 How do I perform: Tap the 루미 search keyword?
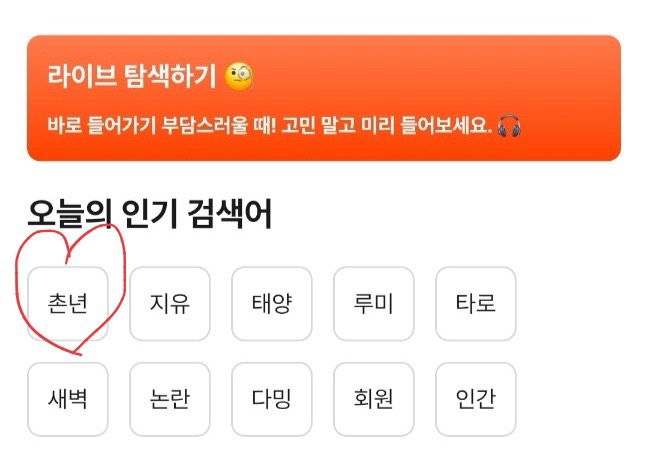point(374,304)
